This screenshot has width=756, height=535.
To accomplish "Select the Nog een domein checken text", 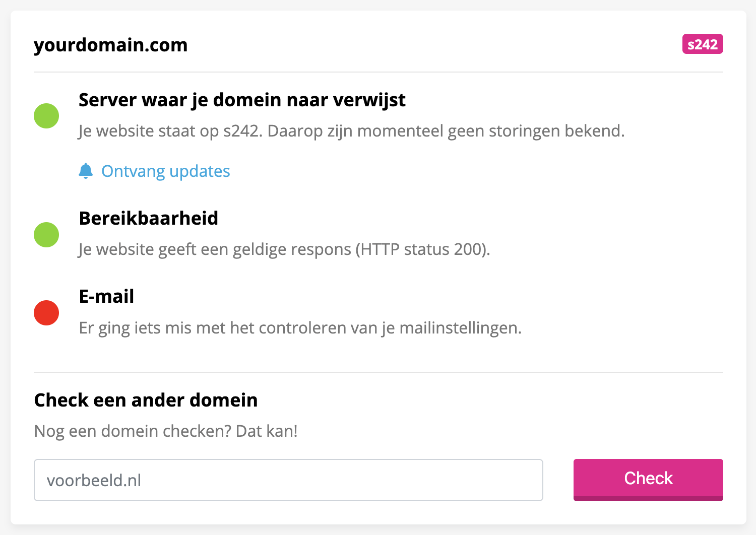I will point(165,431).
